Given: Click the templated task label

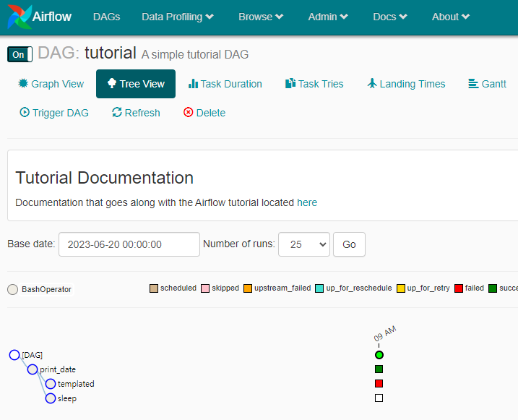Looking at the screenshot, I should click(x=76, y=384).
